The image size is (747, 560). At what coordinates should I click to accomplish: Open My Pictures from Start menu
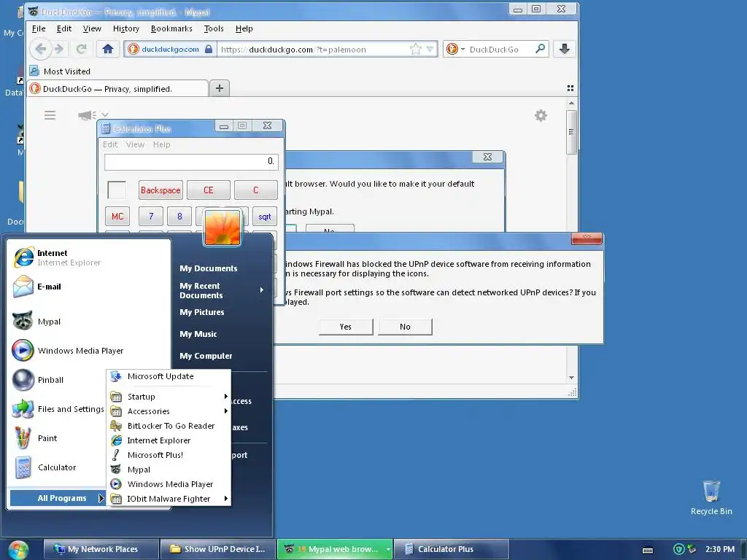pos(201,312)
